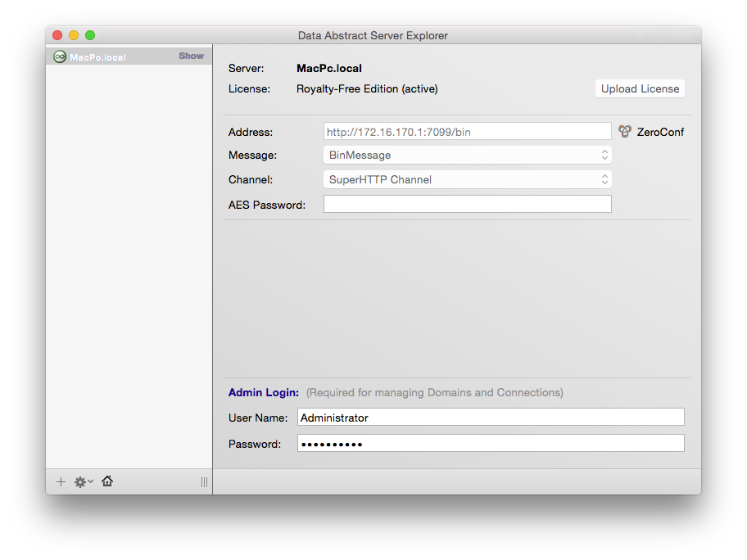Click the Upload License button

(x=640, y=88)
